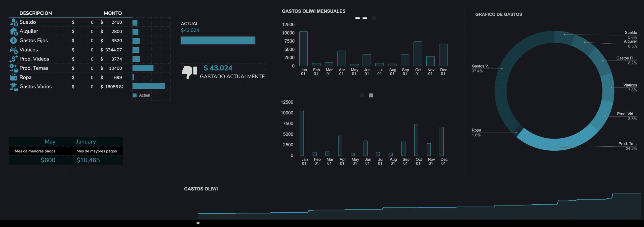Click the Alquiler house icon
This screenshot has width=644, height=227.
pos(14,31)
